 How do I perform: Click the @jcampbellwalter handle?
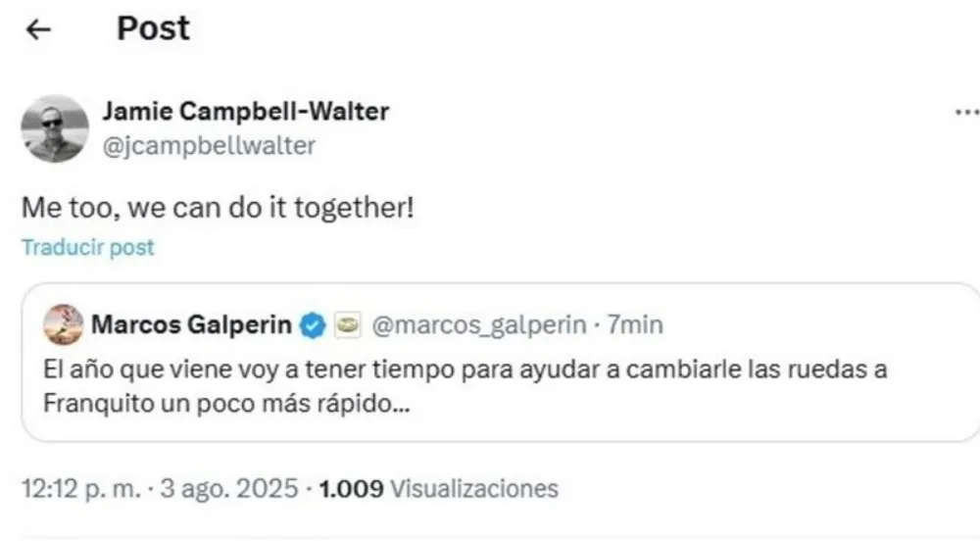(209, 146)
